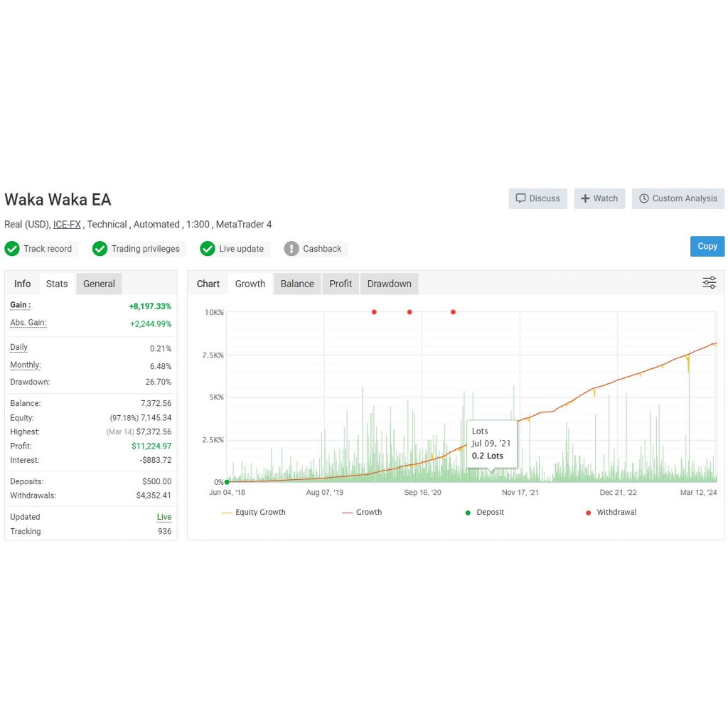Click the Cashback grey exclamation icon

291,249
